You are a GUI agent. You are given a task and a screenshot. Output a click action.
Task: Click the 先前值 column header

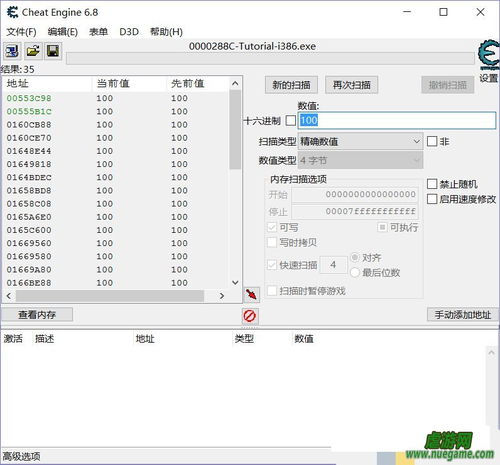pos(198,83)
